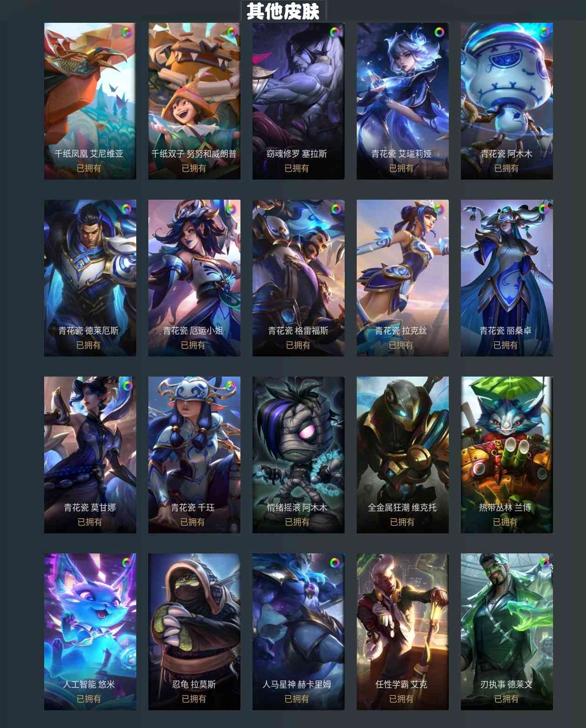The width and height of the screenshot is (586, 728).
Task: Open chroma wheel on 青花瓷 德莱厄斯 skin
Action: 127,209
